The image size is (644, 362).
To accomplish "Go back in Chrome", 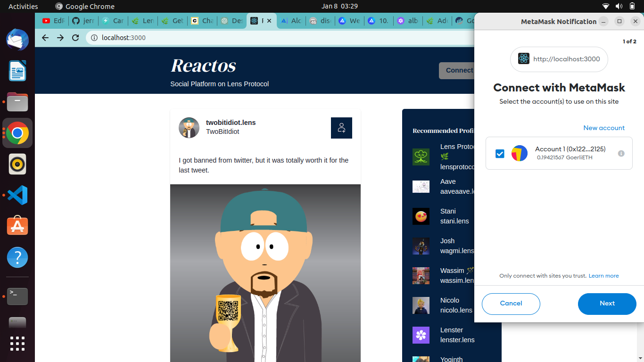I will (x=45, y=38).
